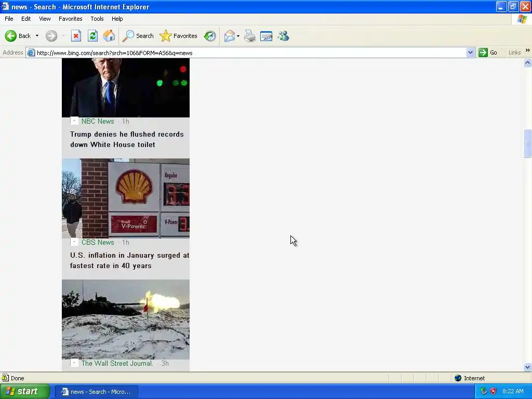Screen dimensions: 532x399
Task: Click the Home page icon
Action: point(109,36)
